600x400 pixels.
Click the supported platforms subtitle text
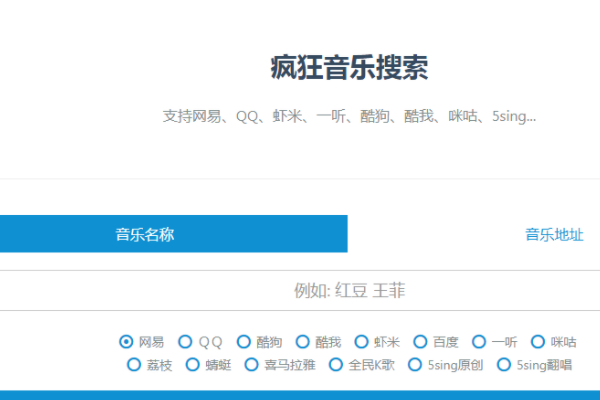tap(349, 116)
